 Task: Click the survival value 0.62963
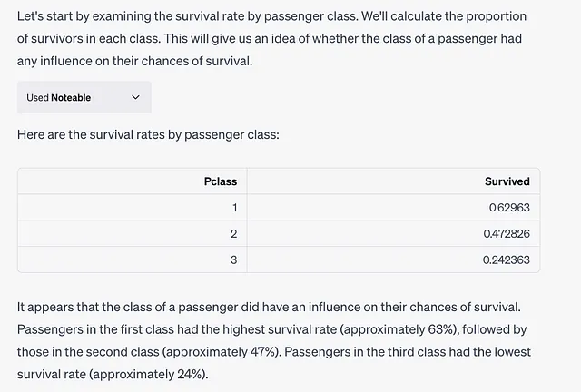(x=509, y=208)
